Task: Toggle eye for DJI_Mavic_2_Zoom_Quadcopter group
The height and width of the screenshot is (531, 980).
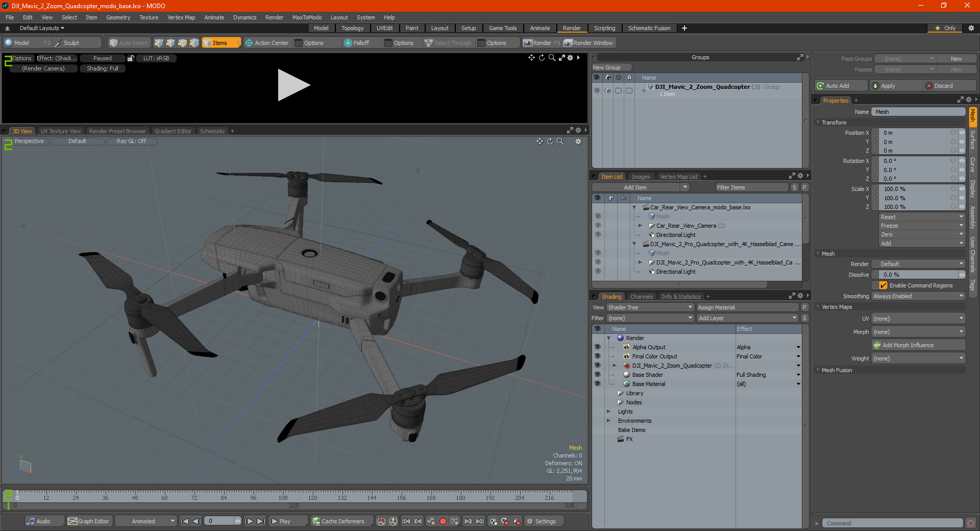Action: click(x=597, y=90)
